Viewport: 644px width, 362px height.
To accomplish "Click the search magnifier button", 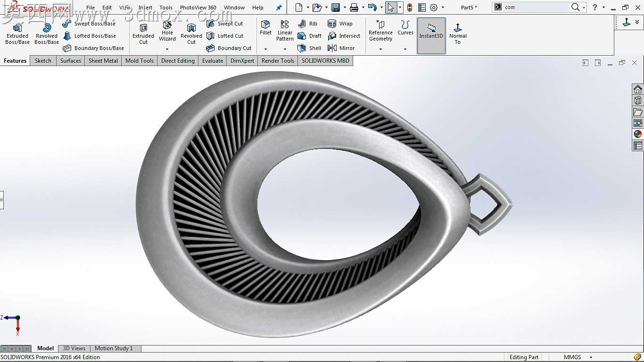I will point(576,8).
